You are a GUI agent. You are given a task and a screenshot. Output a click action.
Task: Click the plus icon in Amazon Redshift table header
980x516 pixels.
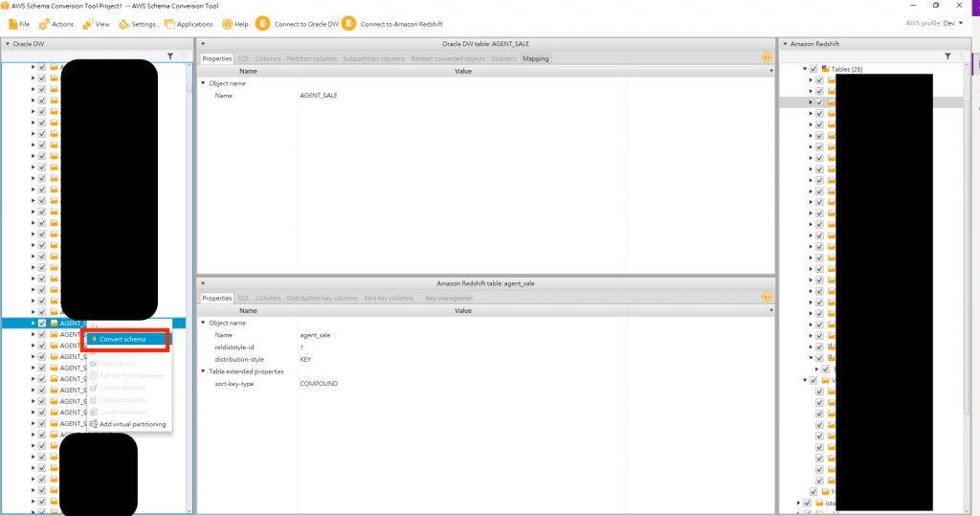[x=771, y=310]
